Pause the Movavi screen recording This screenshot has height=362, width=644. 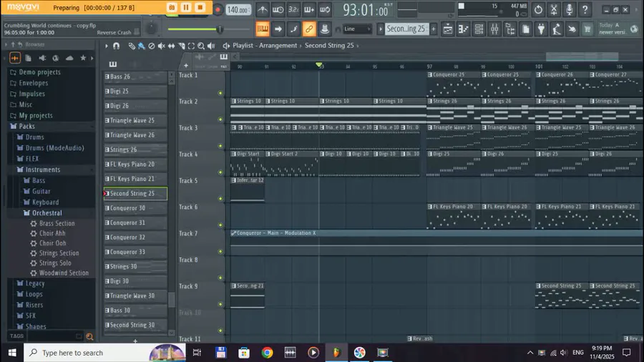(x=186, y=7)
